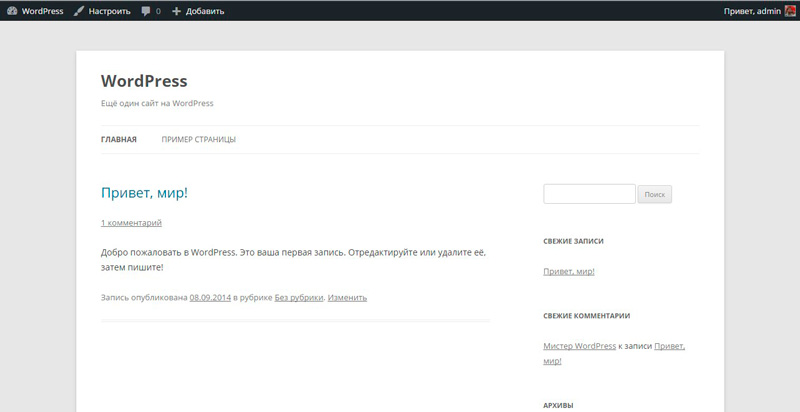This screenshot has width=800, height=412.
Task: Open the Привет, мир! post title
Action: click(x=144, y=193)
